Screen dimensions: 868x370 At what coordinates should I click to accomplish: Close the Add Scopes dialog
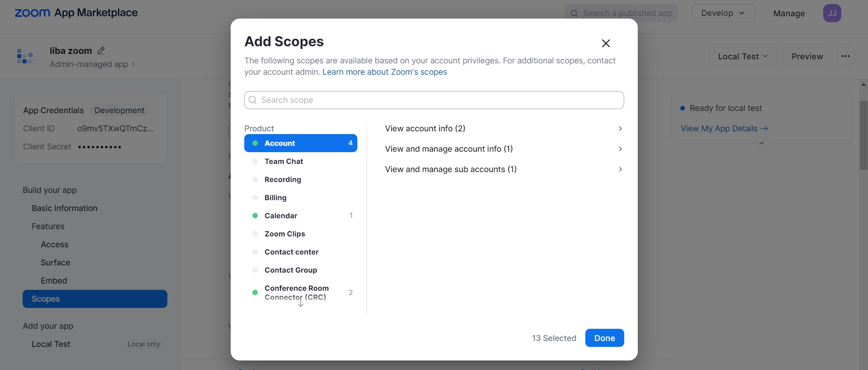click(606, 43)
